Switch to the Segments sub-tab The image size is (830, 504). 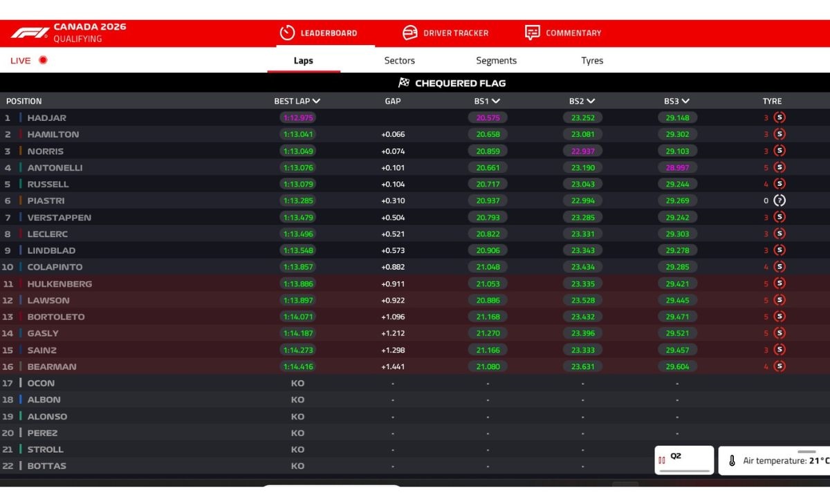coord(497,60)
